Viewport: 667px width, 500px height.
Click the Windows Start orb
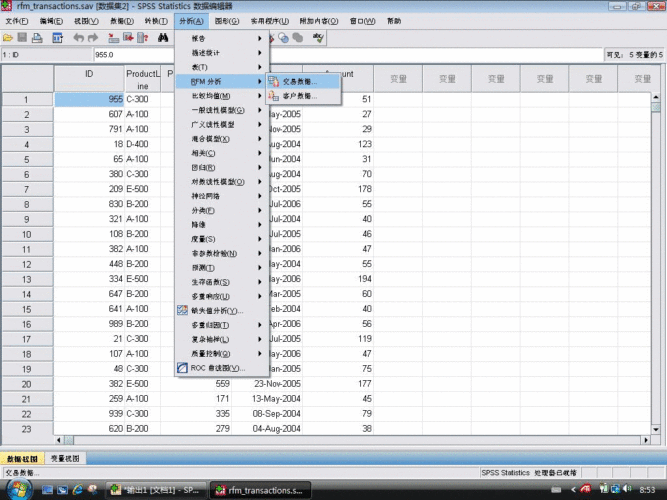tap(18, 490)
